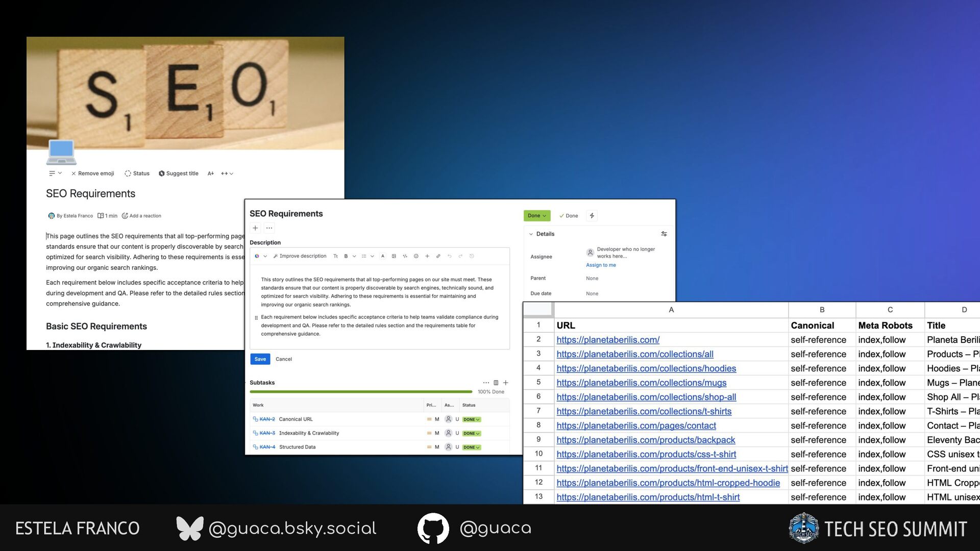
Task: Open the three-dots menu under issue title
Action: [269, 228]
